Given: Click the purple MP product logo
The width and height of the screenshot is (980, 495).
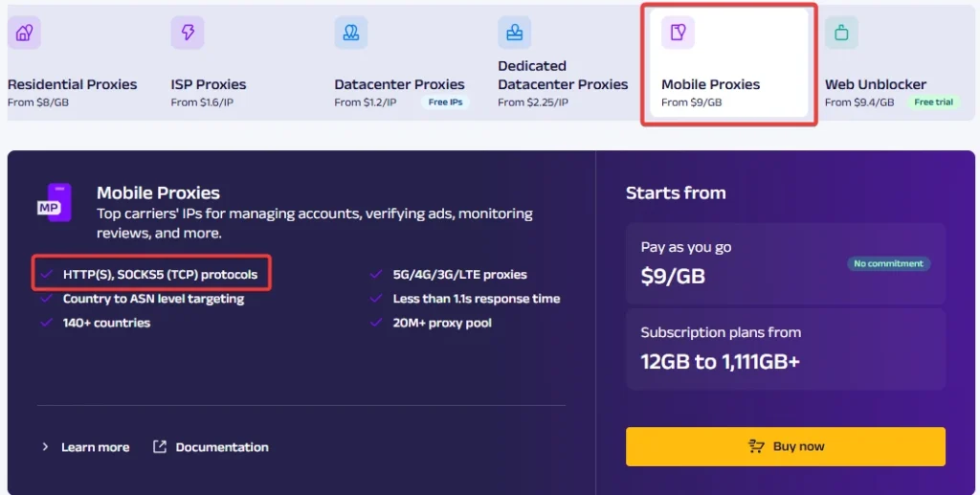Looking at the screenshot, I should pyautogui.click(x=54, y=202).
